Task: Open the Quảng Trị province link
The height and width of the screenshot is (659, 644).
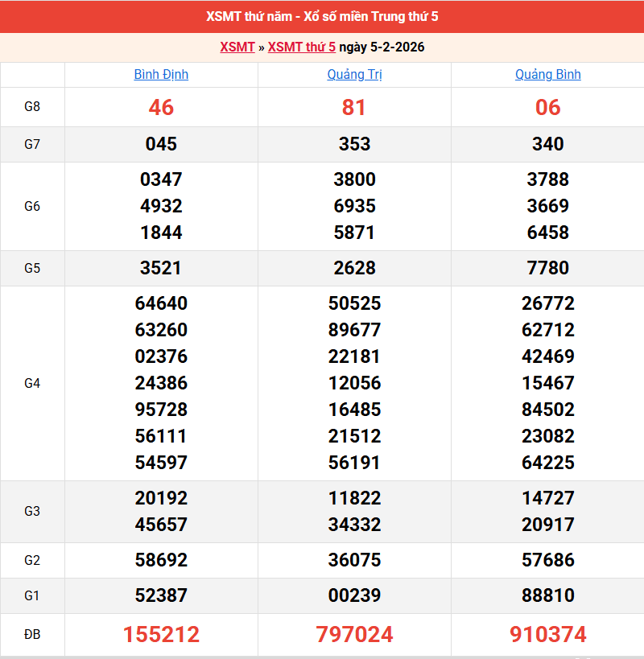Action: pos(354,75)
